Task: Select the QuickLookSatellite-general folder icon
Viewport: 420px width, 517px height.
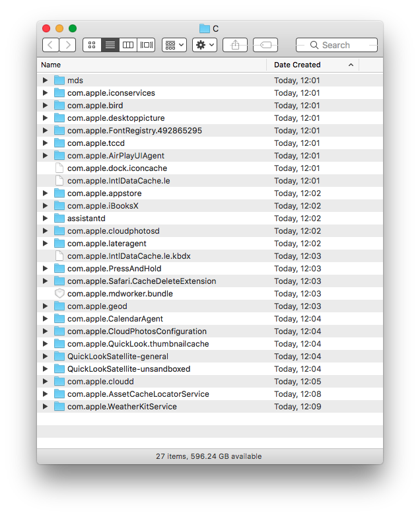Action: pos(59,356)
